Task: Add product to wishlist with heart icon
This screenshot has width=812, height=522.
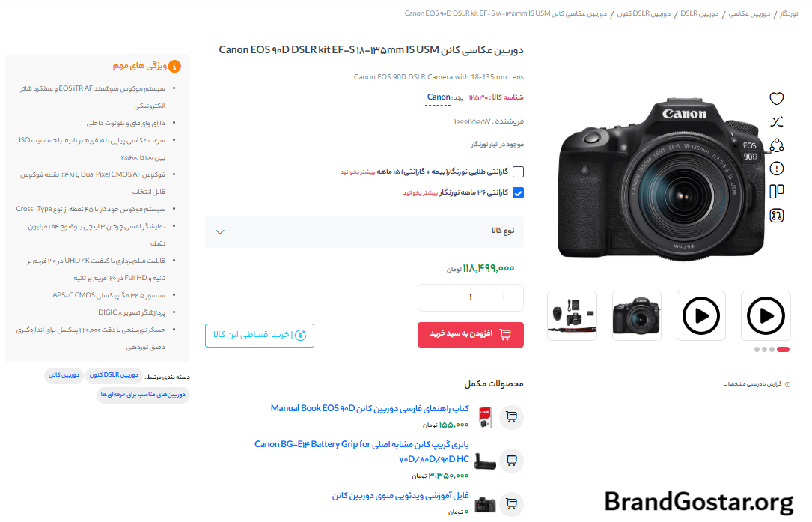Action: 776,99
